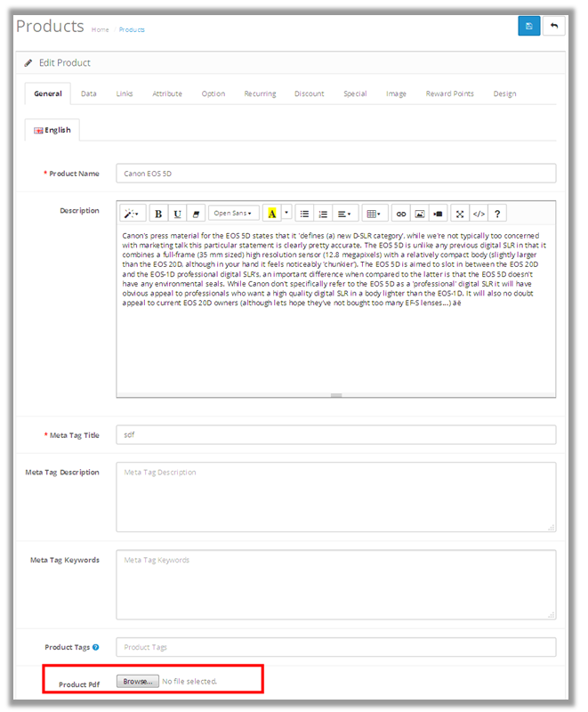Select the English language tab
Viewport: 588px width, 712px height.
coord(52,130)
